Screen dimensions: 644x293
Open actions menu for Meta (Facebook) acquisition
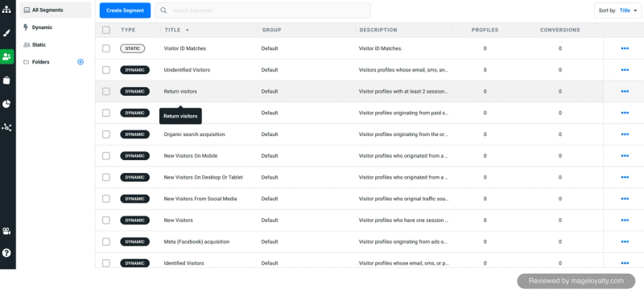pyautogui.click(x=625, y=241)
